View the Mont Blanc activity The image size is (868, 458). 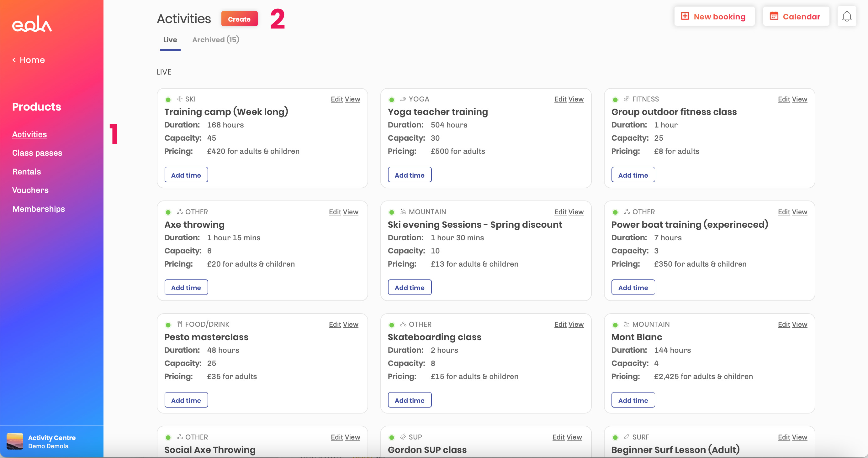[800, 324]
